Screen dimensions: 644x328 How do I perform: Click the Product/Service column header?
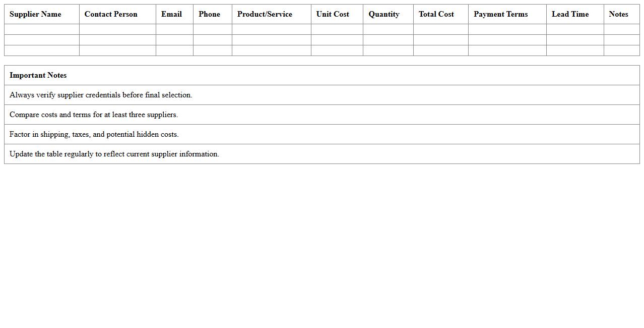click(x=265, y=14)
